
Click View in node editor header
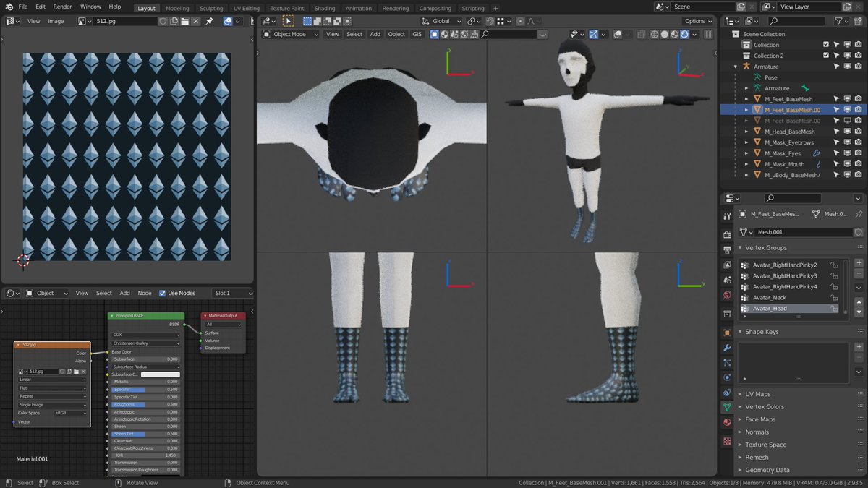82,293
